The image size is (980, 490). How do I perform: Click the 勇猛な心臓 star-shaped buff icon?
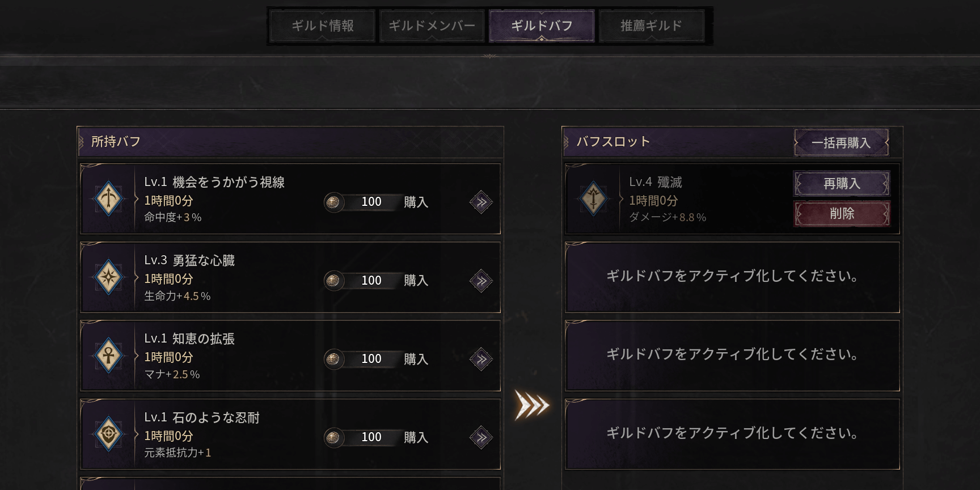pos(108,277)
